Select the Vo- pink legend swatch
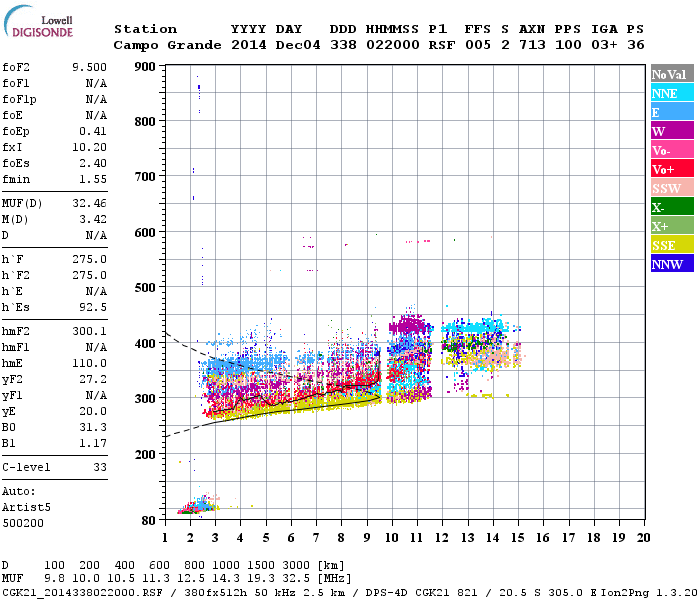The width and height of the screenshot is (700, 600). click(x=672, y=150)
